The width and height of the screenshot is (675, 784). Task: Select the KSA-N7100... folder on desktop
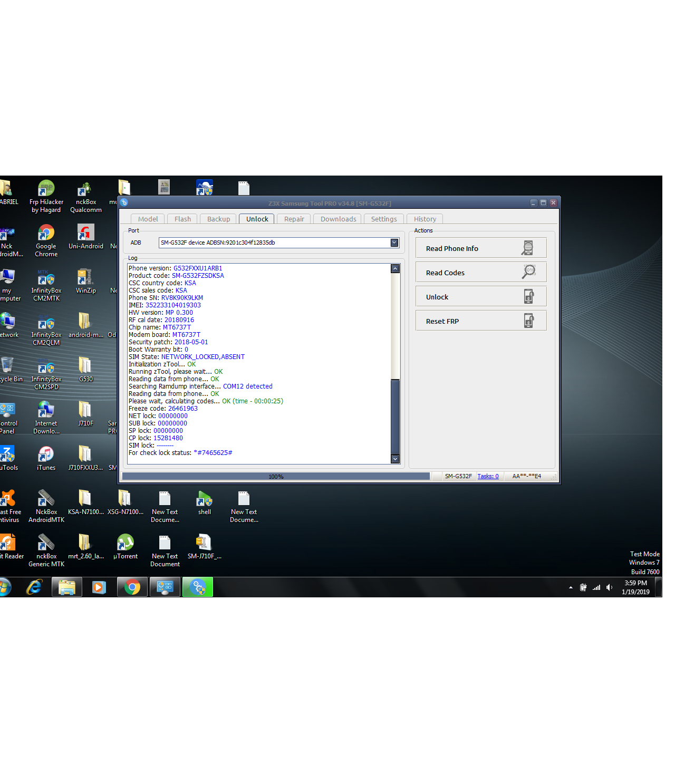(86, 503)
